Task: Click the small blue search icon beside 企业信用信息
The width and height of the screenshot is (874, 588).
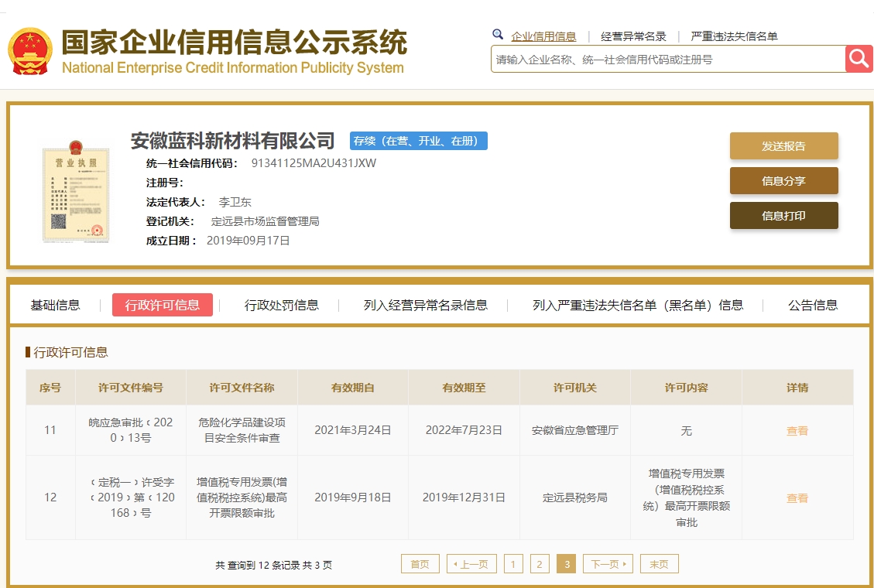Action: coord(498,35)
